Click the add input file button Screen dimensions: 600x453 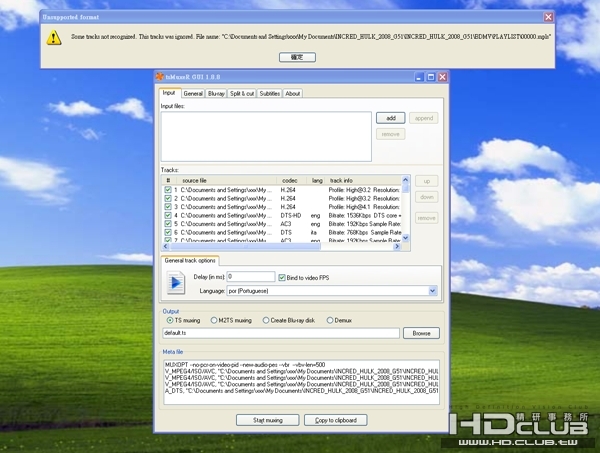pos(391,118)
